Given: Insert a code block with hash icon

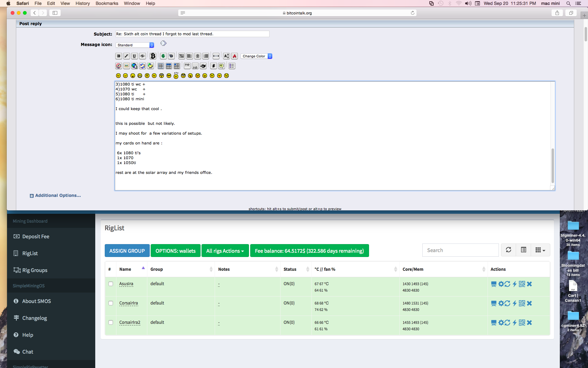Looking at the screenshot, I should click(x=213, y=66).
